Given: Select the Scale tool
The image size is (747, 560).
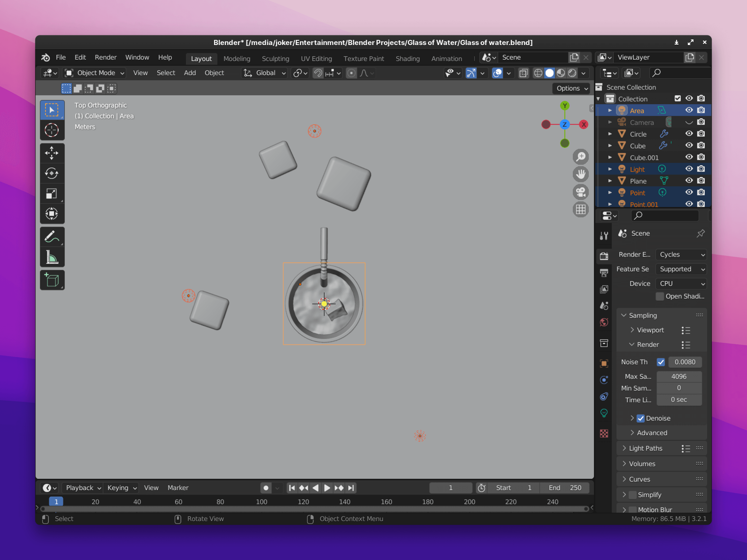Looking at the screenshot, I should click(x=52, y=194).
